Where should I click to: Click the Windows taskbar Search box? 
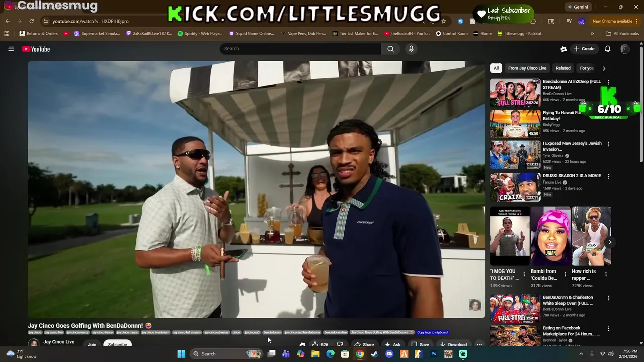[226, 354]
